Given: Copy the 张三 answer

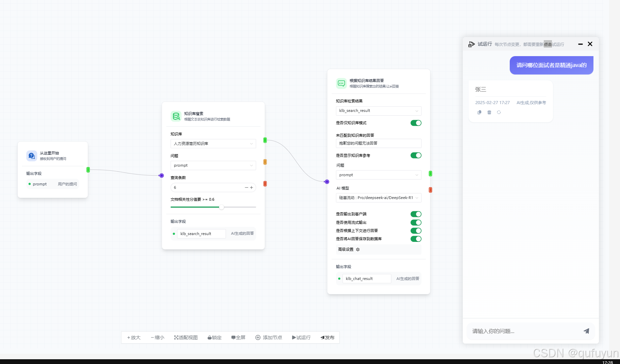Looking at the screenshot, I should click(479, 112).
